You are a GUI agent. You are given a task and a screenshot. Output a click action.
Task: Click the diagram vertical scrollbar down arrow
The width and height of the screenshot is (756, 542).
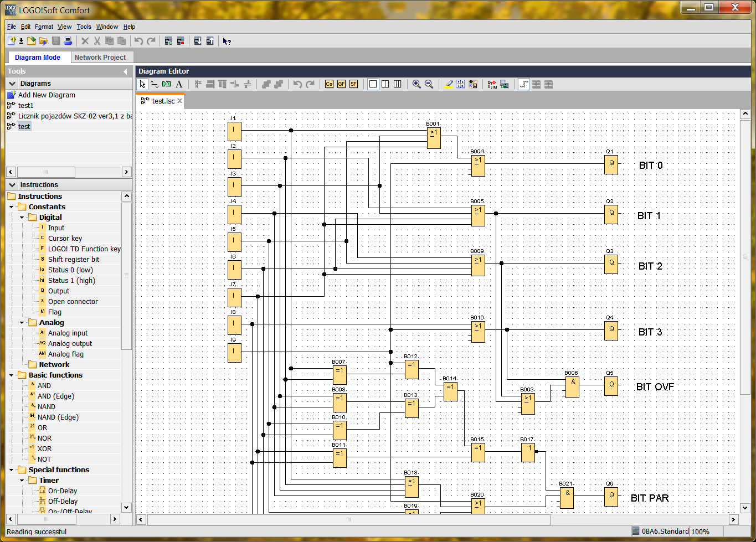pos(745,508)
